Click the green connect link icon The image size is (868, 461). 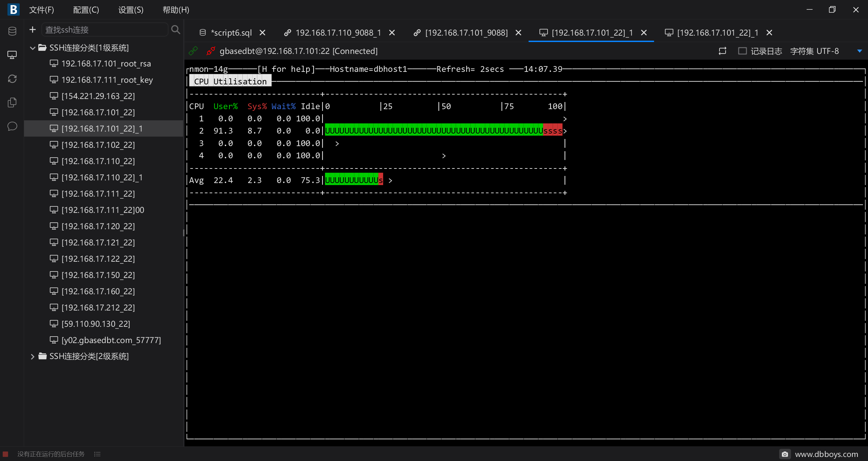193,51
